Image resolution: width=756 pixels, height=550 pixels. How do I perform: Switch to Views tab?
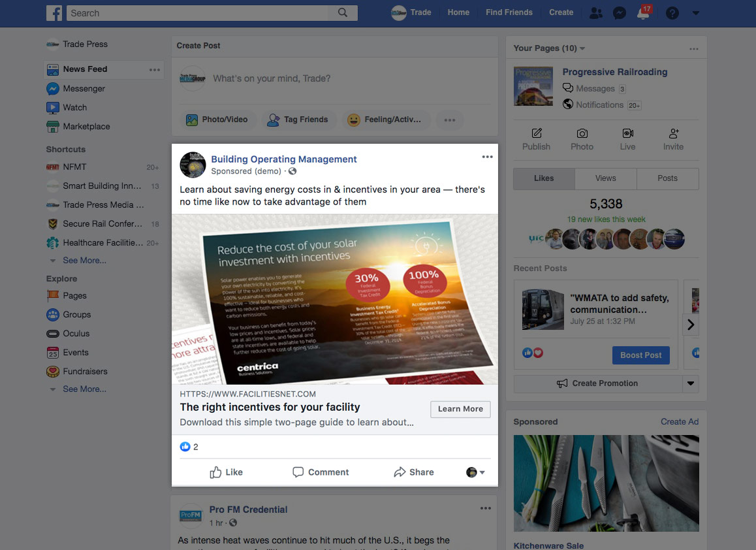(x=606, y=178)
